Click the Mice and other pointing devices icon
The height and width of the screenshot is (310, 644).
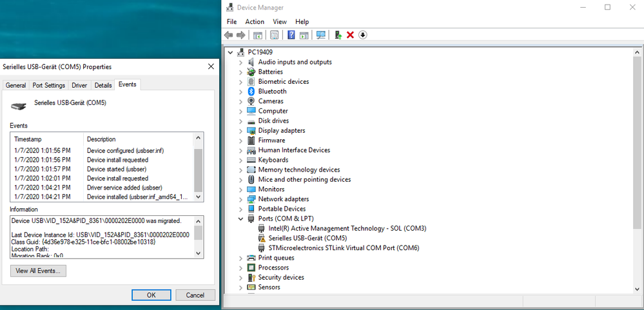click(251, 179)
